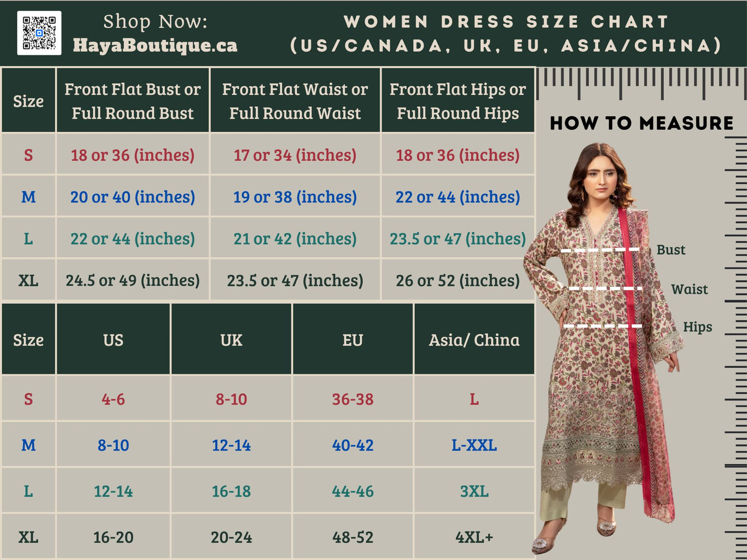The height and width of the screenshot is (560, 747).
Task: Click the 'Shop Now:' text
Action: pos(155,21)
